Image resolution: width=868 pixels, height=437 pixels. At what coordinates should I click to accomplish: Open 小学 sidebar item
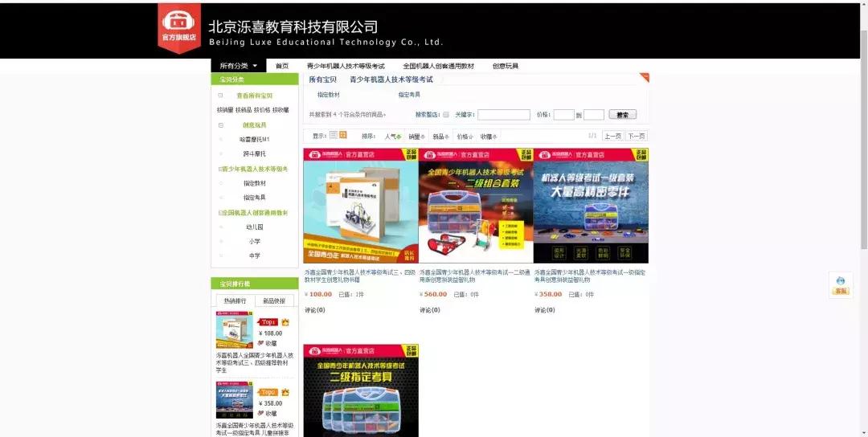coord(255,241)
